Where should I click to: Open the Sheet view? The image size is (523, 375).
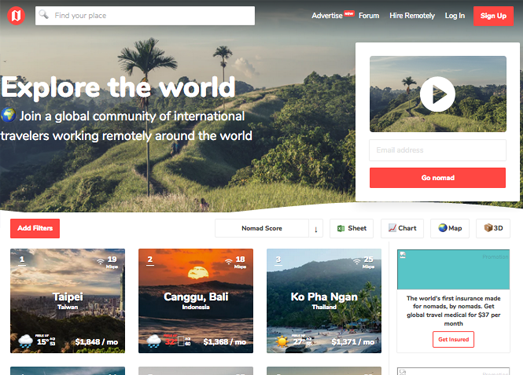352,228
